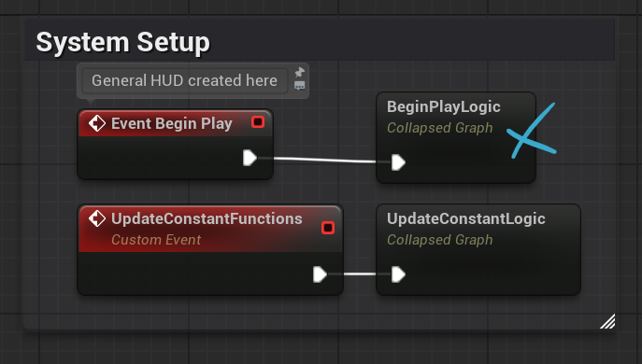The width and height of the screenshot is (642, 364).
Task: Click the Event Begin Play exec output pin
Action: (x=250, y=158)
